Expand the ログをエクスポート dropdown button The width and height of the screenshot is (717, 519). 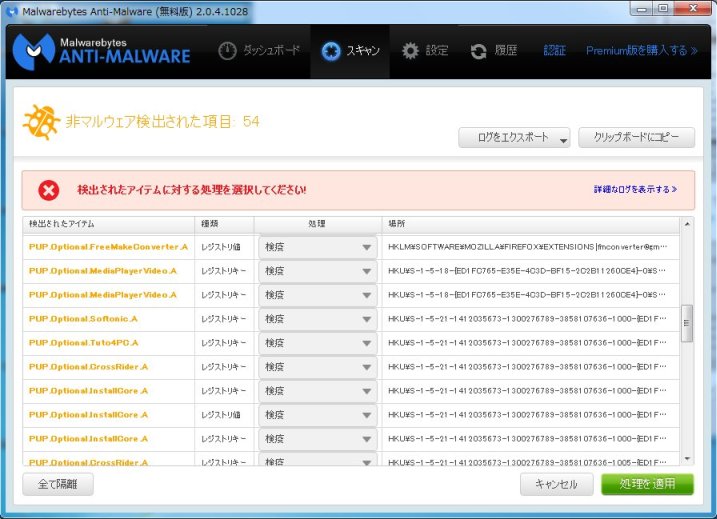(x=563, y=139)
